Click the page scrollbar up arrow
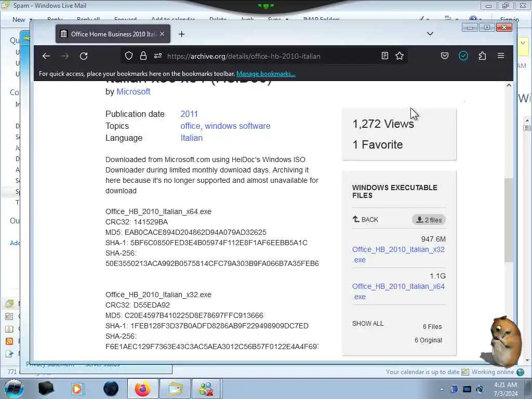Image resolution: width=532 pixels, height=399 pixels. point(509,86)
